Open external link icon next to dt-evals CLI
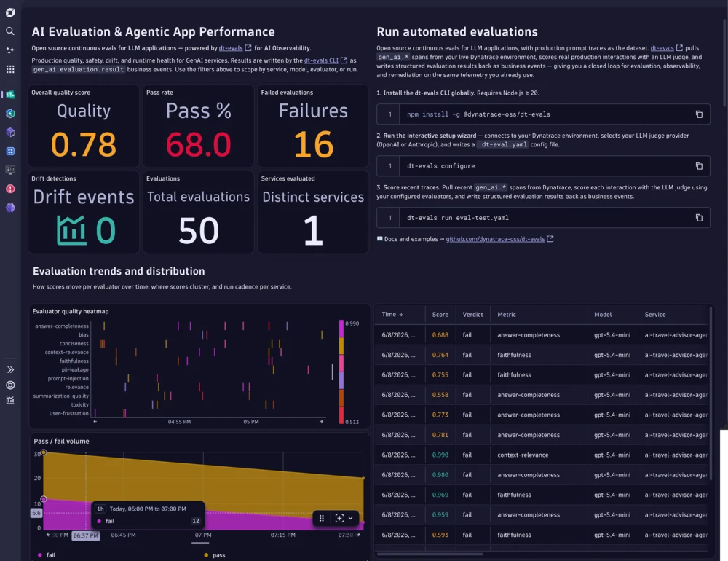The height and width of the screenshot is (561, 728). click(344, 60)
